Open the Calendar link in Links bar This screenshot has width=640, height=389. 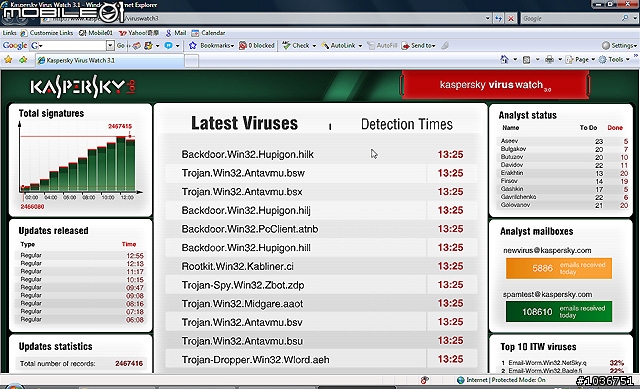[x=208, y=33]
